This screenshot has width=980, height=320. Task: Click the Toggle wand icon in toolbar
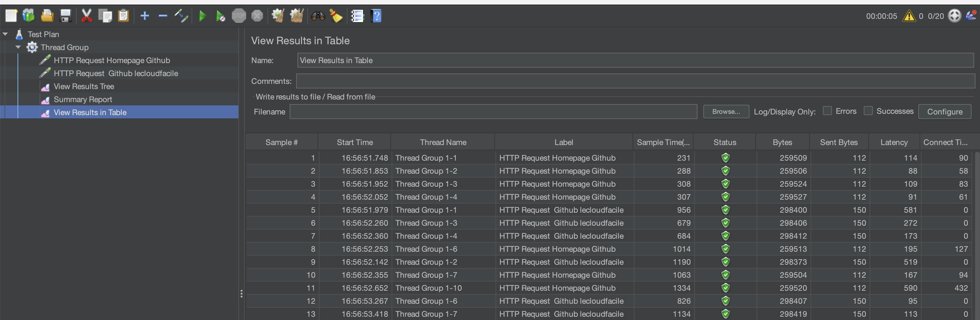point(181,16)
